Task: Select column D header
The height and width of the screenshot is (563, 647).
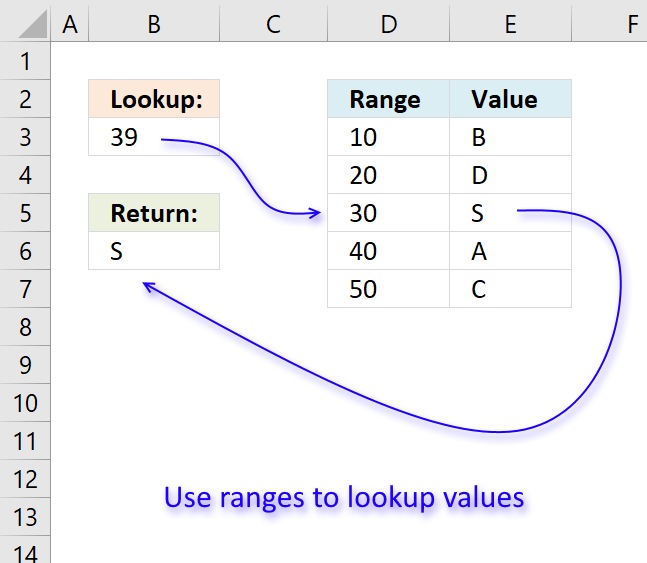Action: 388,24
